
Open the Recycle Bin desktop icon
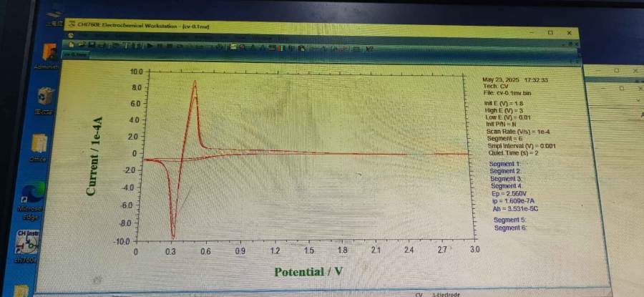coord(46,99)
